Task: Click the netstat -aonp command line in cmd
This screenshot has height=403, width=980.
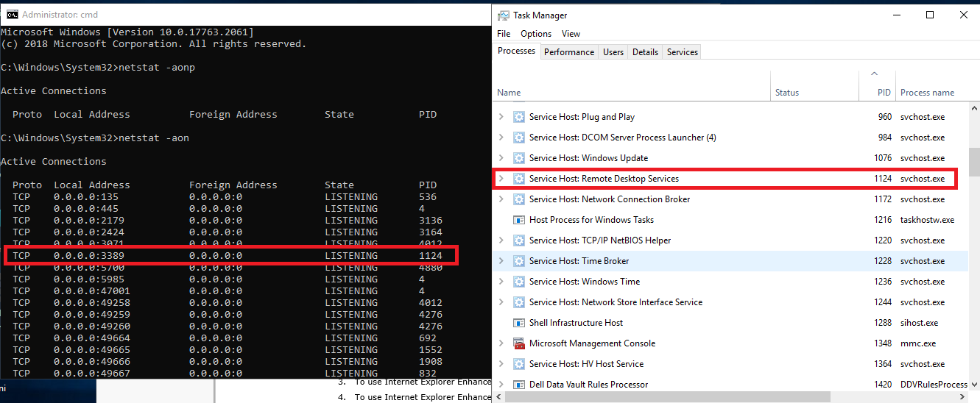Action: coord(98,68)
